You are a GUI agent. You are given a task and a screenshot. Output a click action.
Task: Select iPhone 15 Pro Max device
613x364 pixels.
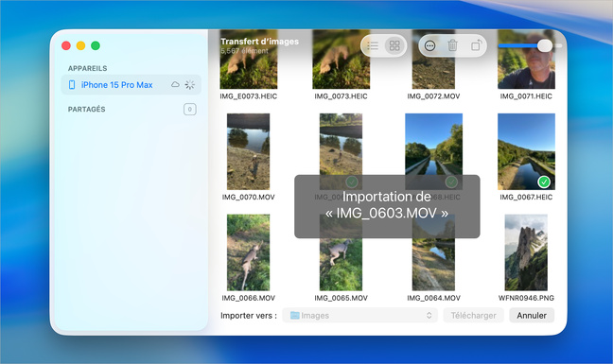pos(131,85)
